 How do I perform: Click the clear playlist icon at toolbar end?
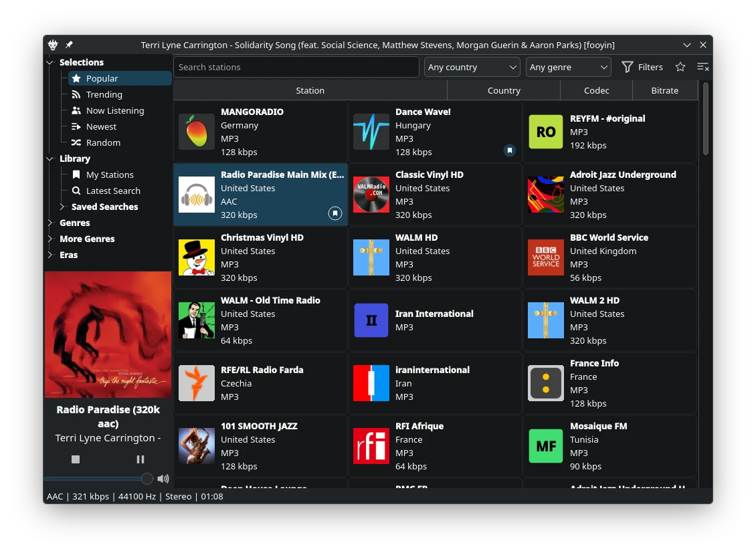[702, 67]
